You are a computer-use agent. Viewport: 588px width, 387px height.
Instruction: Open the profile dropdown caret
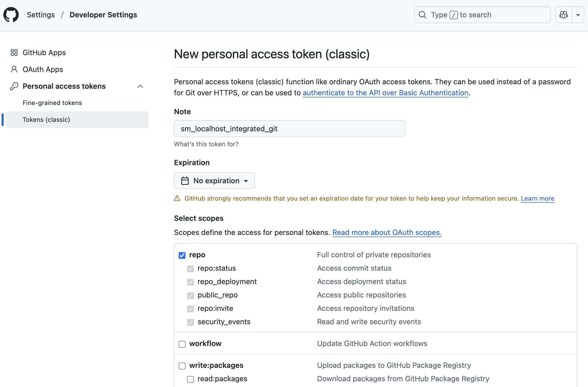coord(578,15)
